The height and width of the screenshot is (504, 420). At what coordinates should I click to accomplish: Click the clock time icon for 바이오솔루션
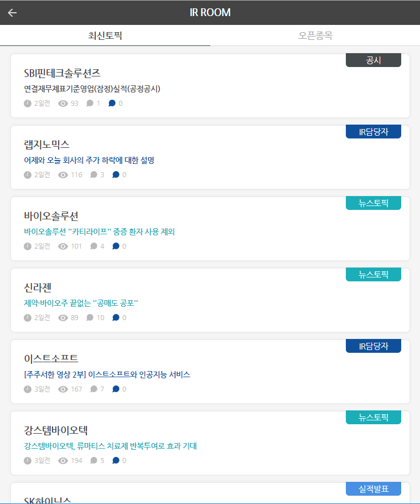pos(28,246)
